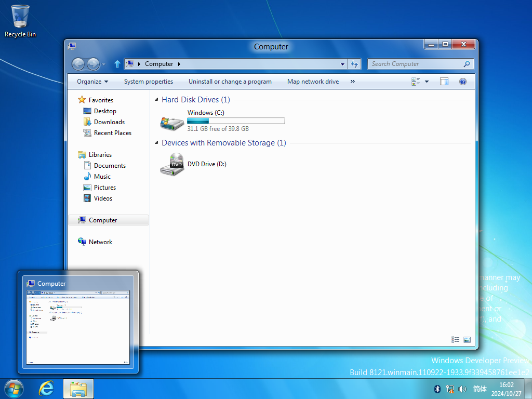Click the search magnifier icon
This screenshot has width=532, height=399.
(x=467, y=64)
